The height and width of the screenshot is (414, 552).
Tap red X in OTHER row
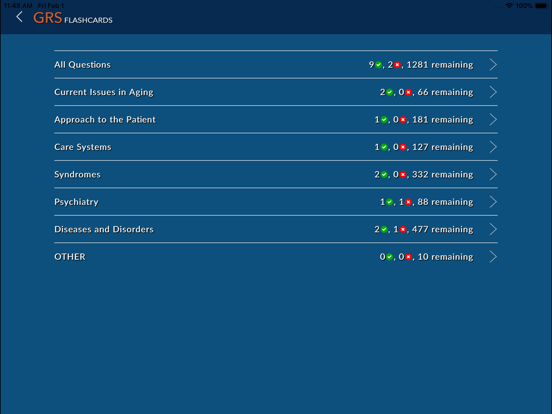click(408, 257)
